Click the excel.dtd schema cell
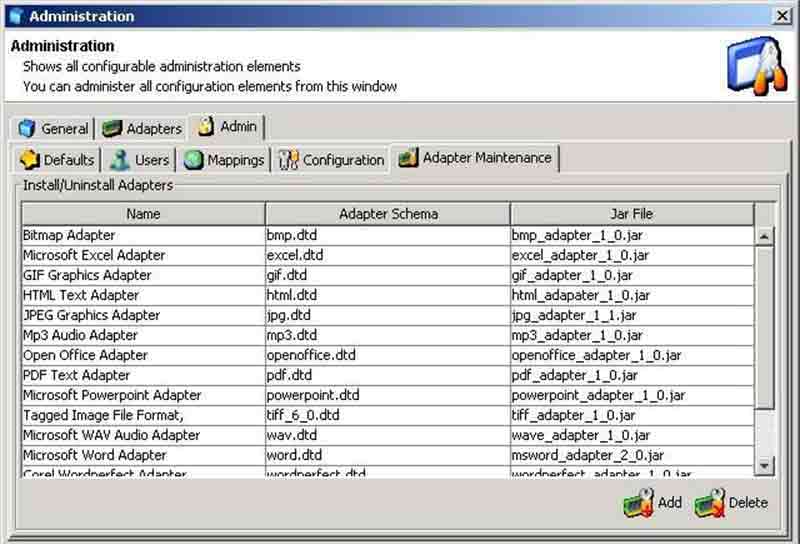This screenshot has height=544, width=800. click(387, 255)
